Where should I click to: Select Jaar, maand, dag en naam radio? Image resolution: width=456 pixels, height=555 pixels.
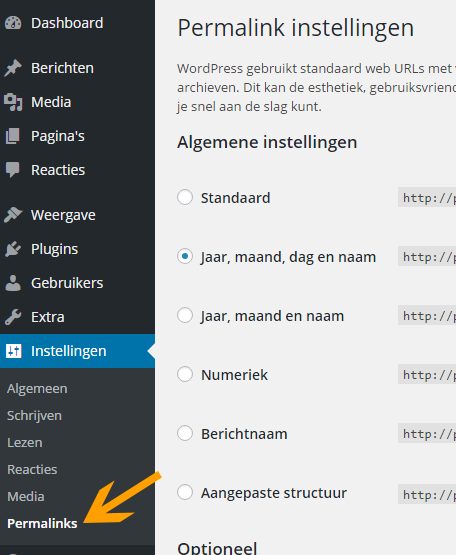click(185, 256)
